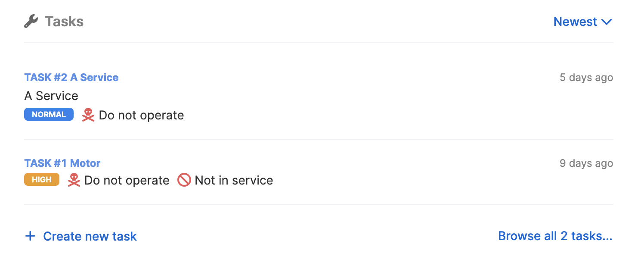Click the skull icon in Motor task
Viewport: 644px width, 263px height.
(74, 180)
